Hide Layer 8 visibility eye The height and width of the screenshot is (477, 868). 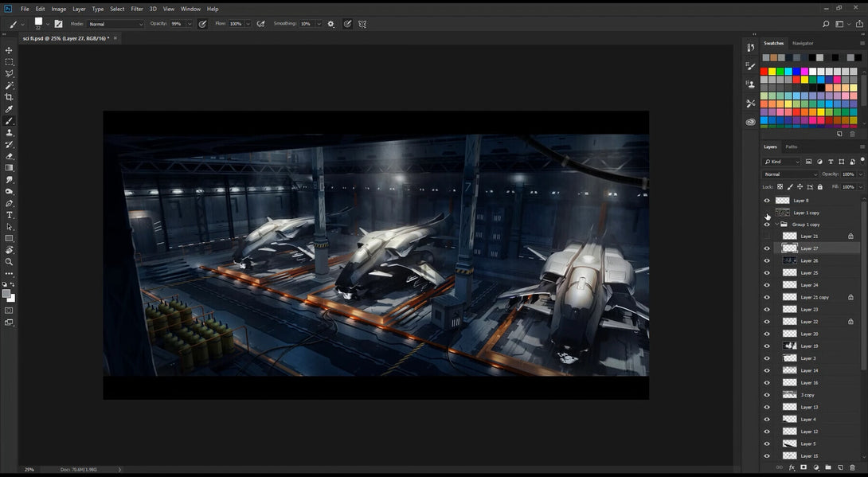[767, 201]
